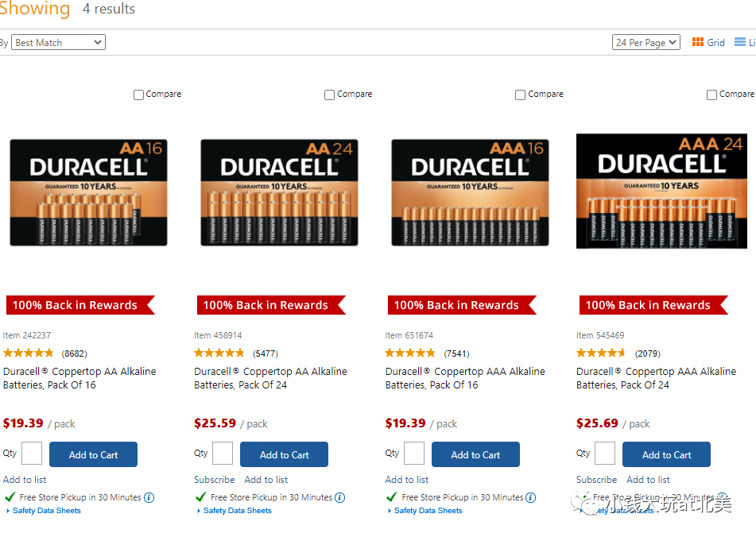Open Coppertop AA Pack Of 16 title
This screenshot has width=756, height=537.
79,378
